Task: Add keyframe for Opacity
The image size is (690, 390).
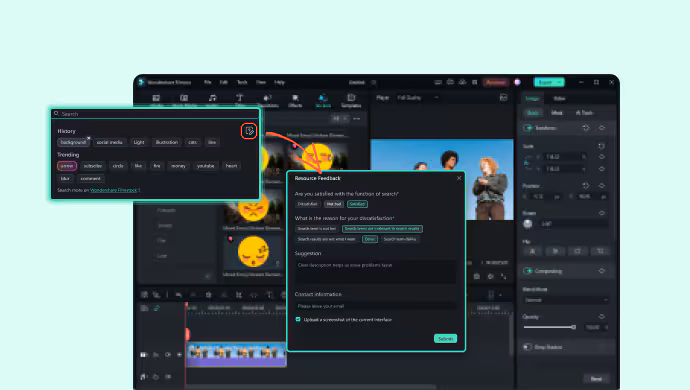Action: 602,317
